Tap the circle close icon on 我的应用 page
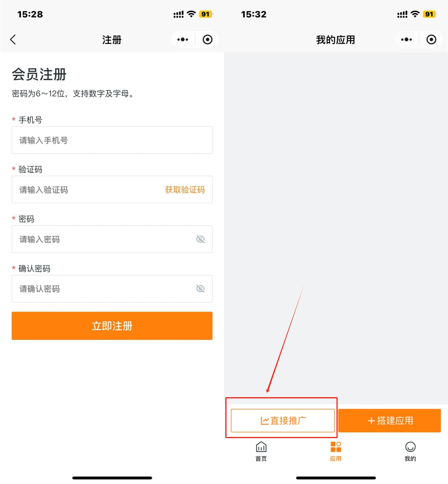 [431, 39]
